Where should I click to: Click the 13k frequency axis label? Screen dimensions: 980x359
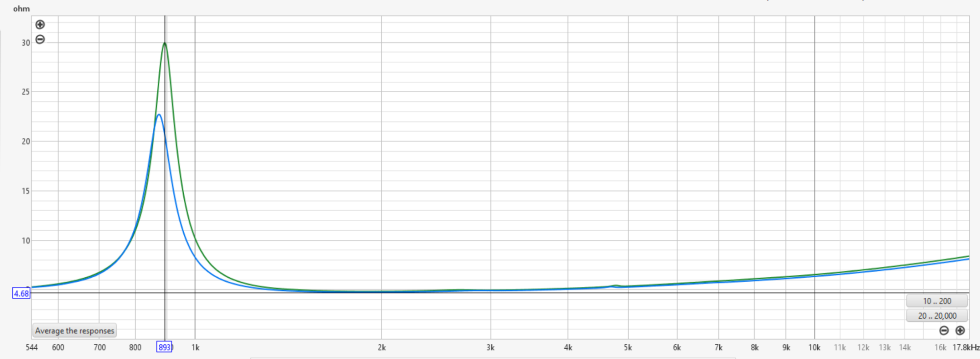tap(885, 347)
